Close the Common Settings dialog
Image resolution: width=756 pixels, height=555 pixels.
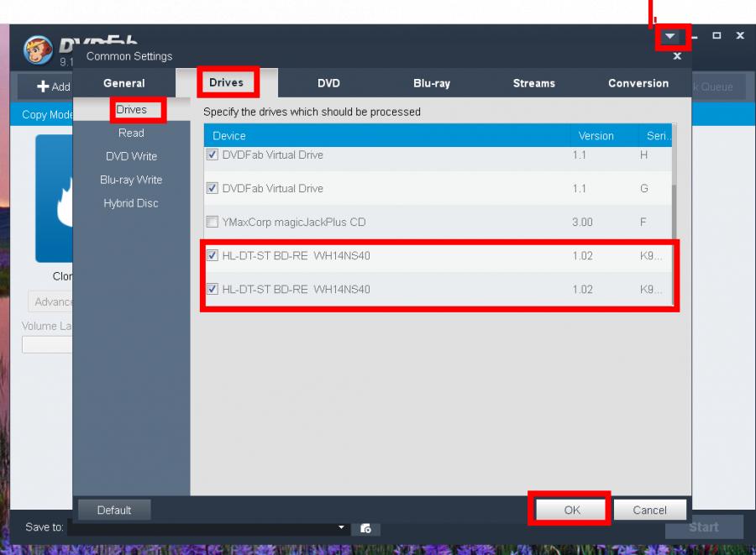click(677, 56)
